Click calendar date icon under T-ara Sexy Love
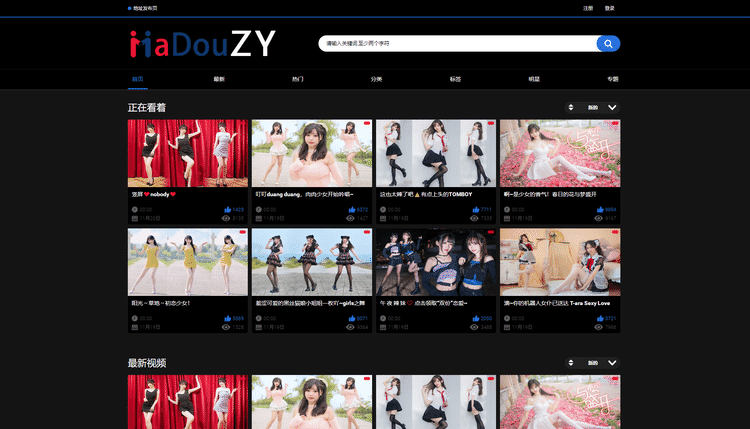 tap(506, 327)
